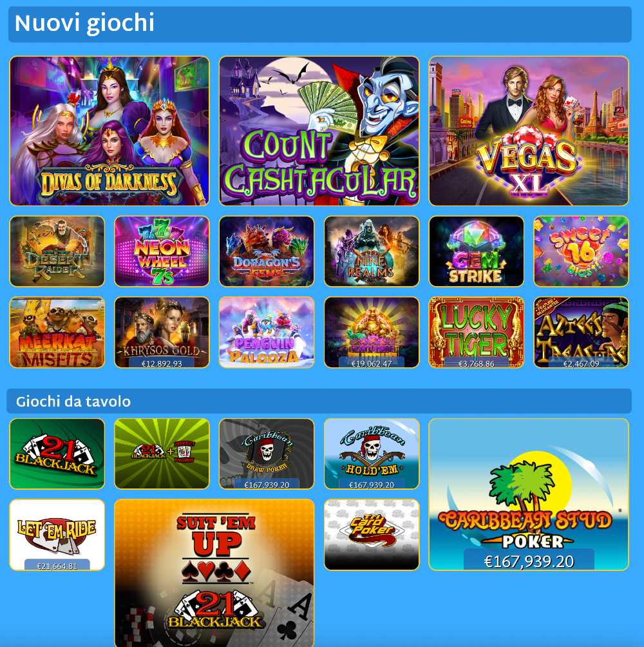Open the 21 Blackjack table game
The height and width of the screenshot is (647, 644).
(x=57, y=454)
